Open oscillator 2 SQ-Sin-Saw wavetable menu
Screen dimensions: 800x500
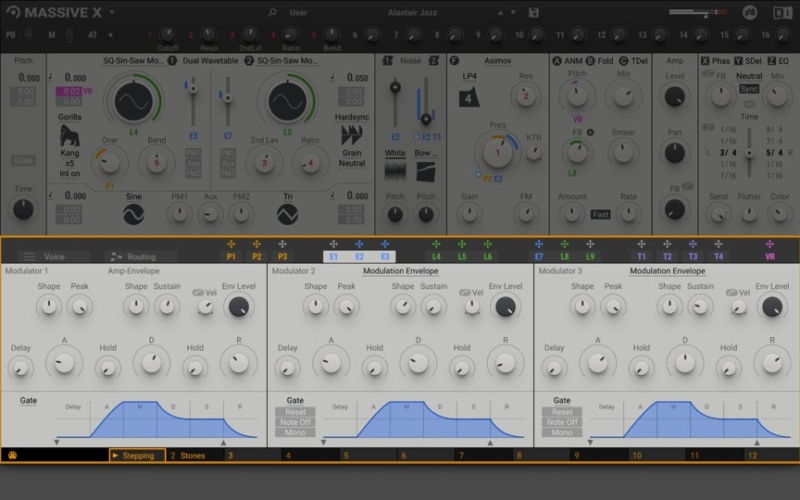tap(287, 61)
